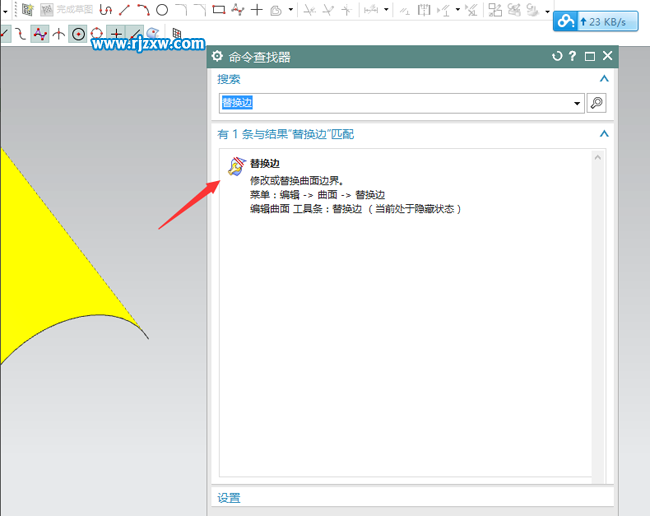Click the Convert To/From Reference icon

point(495,10)
